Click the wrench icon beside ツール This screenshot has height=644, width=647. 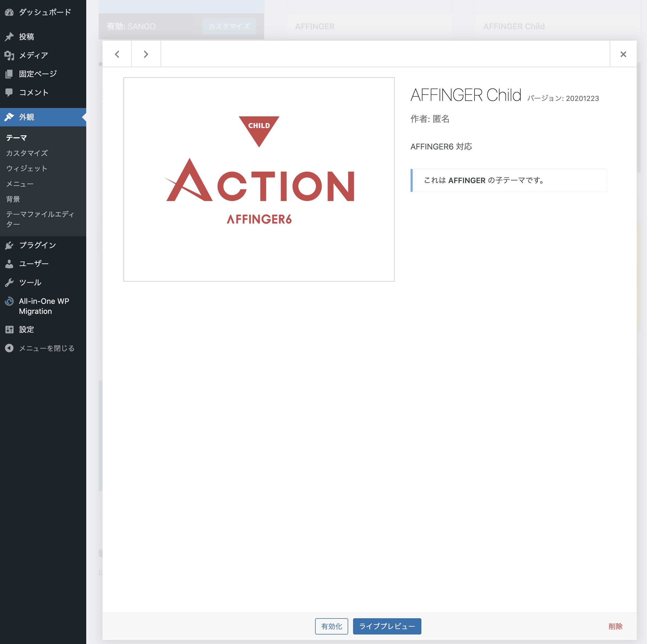coord(9,282)
